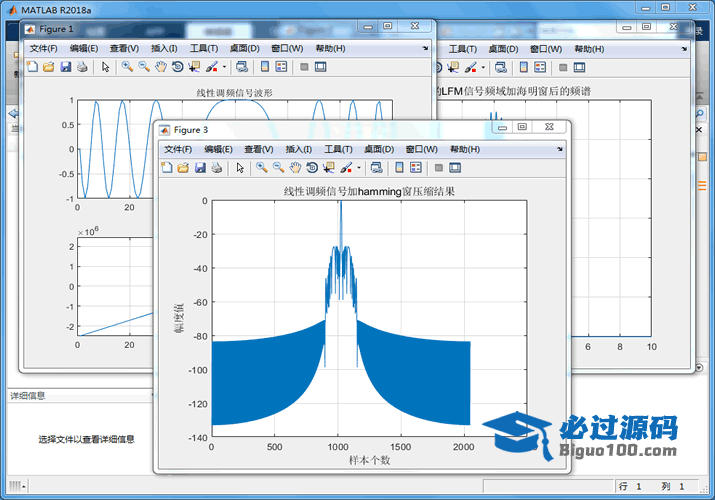Click the Figure 1 title bar to focus it
This screenshot has height=500, width=715.
coord(200,29)
